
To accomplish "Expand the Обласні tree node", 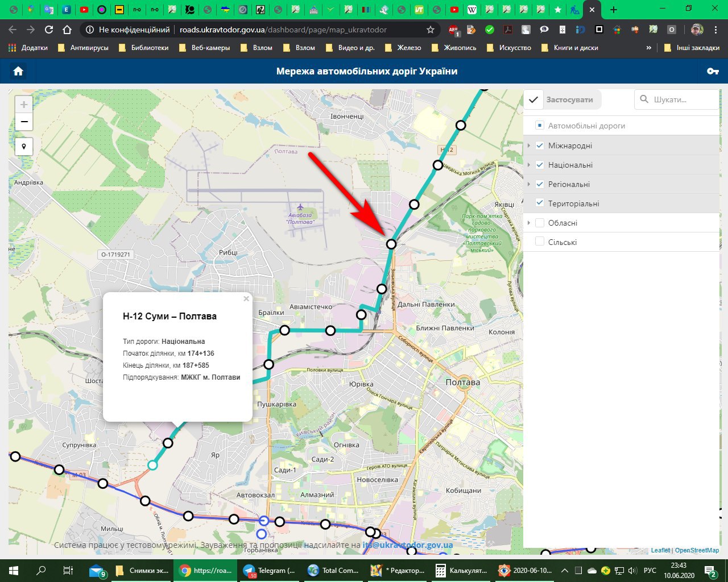I will point(529,223).
